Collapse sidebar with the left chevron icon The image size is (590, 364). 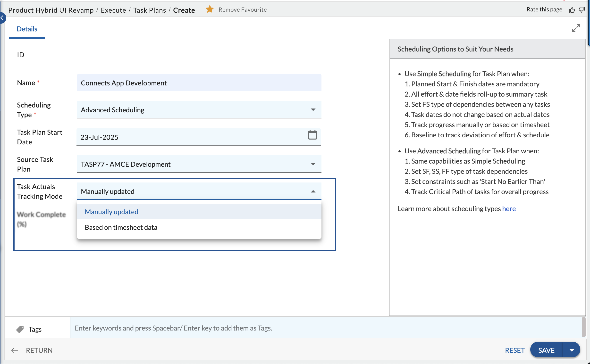(2, 18)
